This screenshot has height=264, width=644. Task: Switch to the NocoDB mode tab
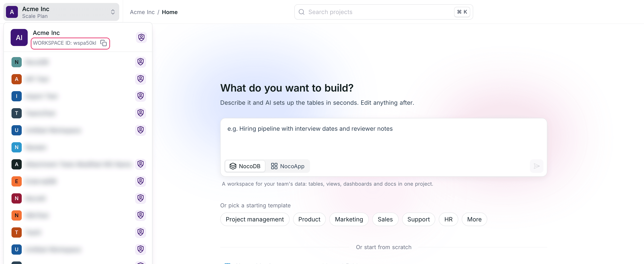(x=245, y=166)
